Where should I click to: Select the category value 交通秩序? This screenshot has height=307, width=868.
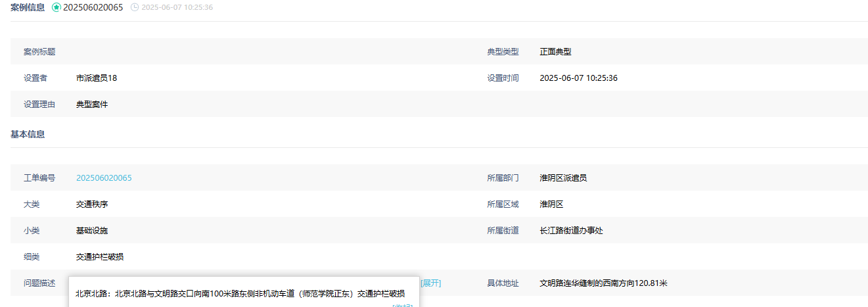click(x=92, y=204)
